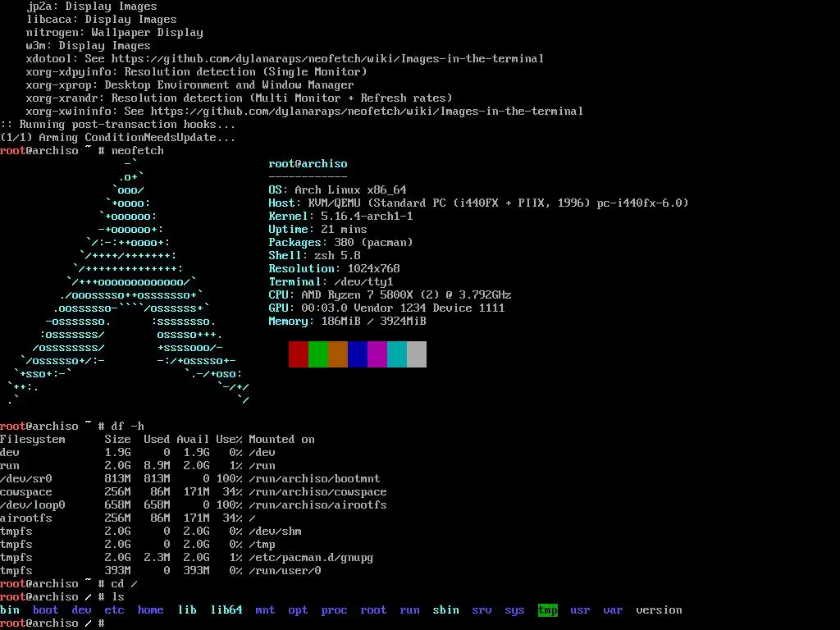The image size is (840, 630).
Task: Click the green color block in neofetch palette
Action: coord(318,354)
